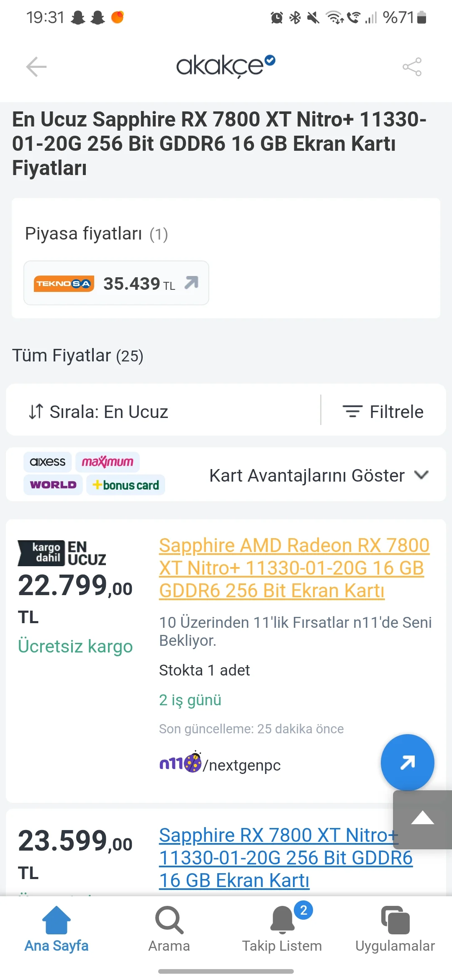Tap the share icon

pos(412,67)
